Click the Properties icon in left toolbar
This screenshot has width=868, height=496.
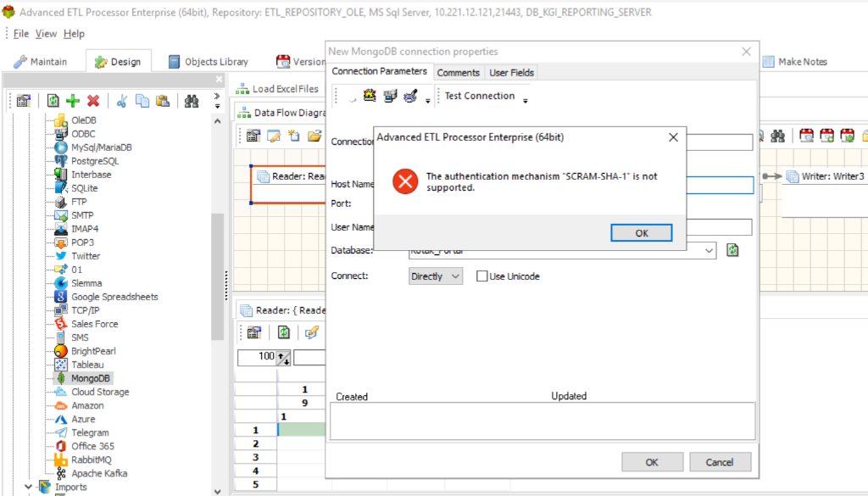point(23,101)
